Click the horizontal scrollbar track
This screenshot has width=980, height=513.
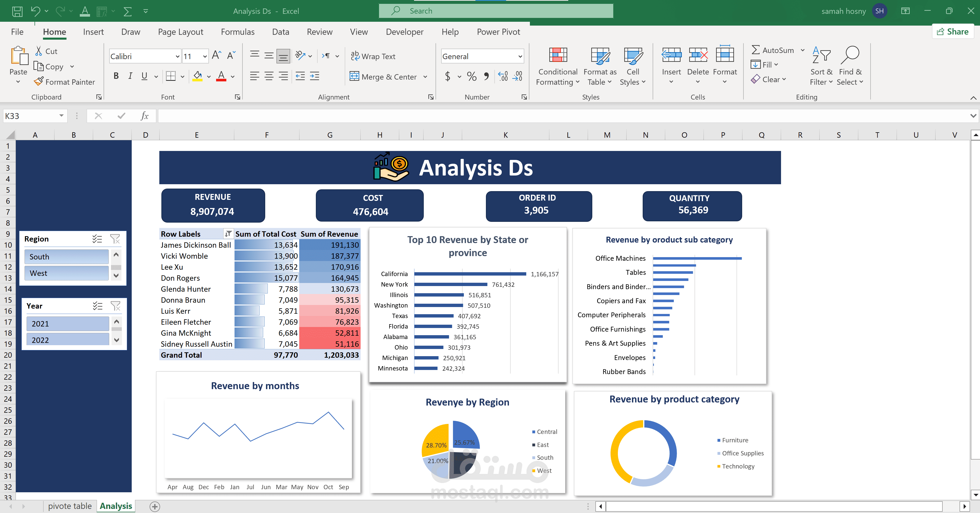coord(774,507)
